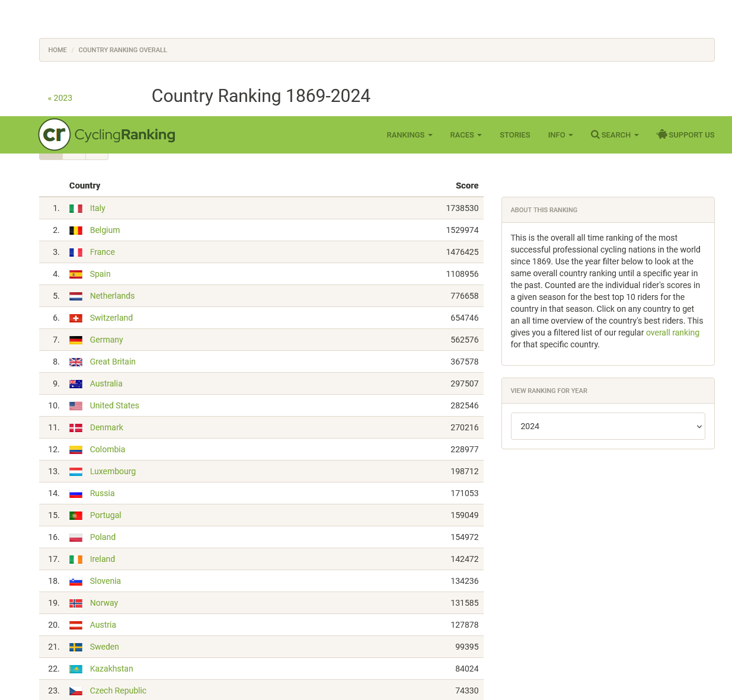Click the Kazakhstan flag icon
Screen dimensions: 732x700
(x=76, y=669)
